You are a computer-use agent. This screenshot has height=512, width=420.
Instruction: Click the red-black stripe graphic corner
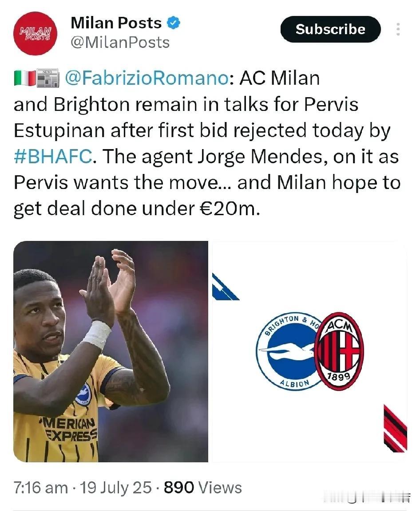point(396,429)
